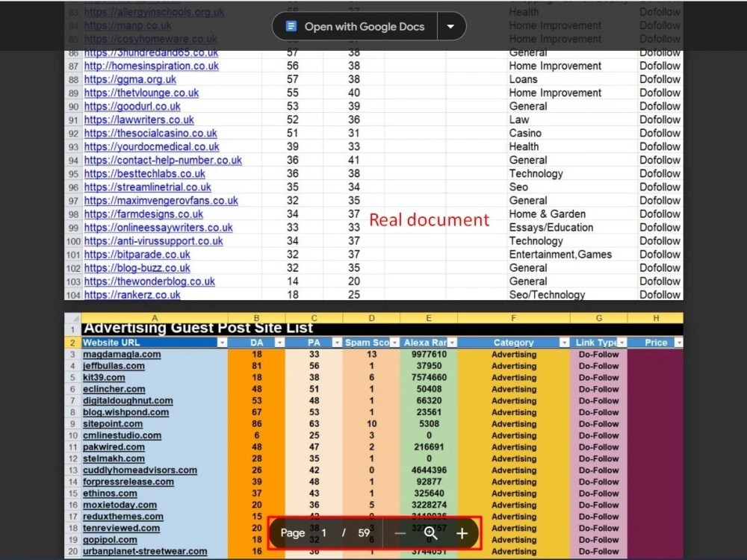This screenshot has height=560, width=747.
Task: Open the cuddlyhomeadvisors.com link
Action: (140, 470)
